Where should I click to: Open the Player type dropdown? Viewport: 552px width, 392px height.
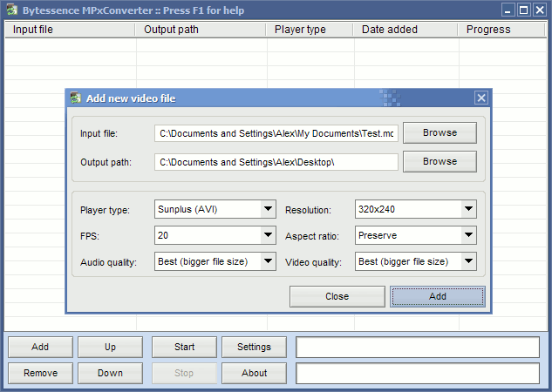268,209
